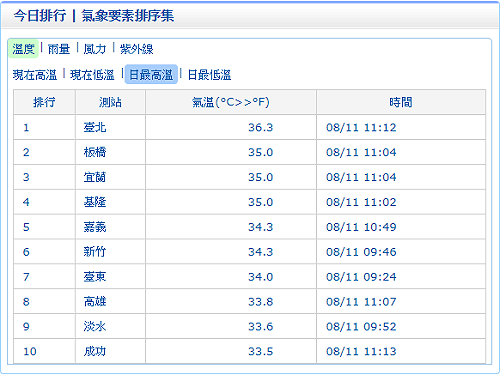The height and width of the screenshot is (375, 500).
Task: Click the time 08/11 11:12
Action: tap(361, 127)
